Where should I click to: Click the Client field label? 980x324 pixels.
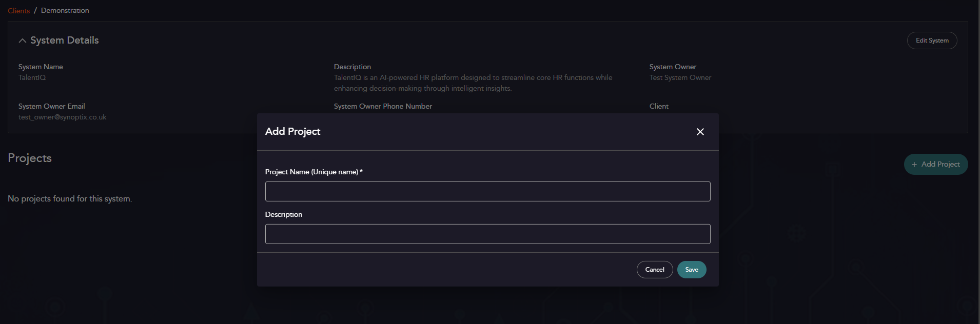[x=659, y=106]
